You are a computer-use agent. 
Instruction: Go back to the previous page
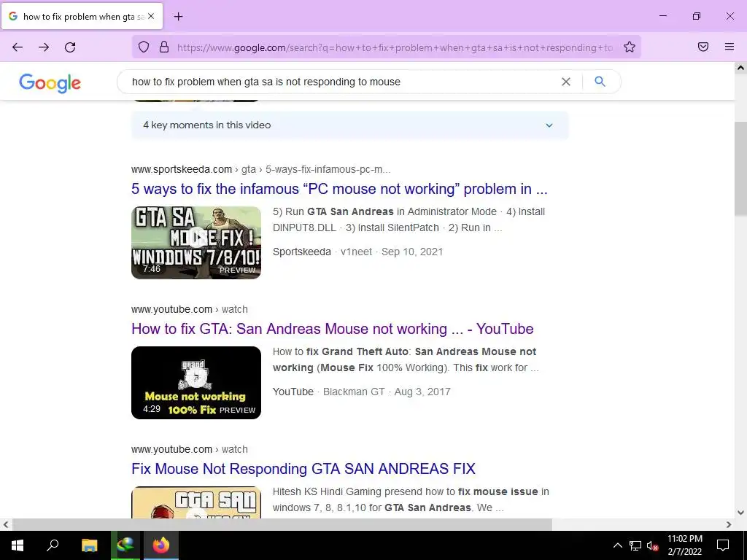pyautogui.click(x=18, y=47)
